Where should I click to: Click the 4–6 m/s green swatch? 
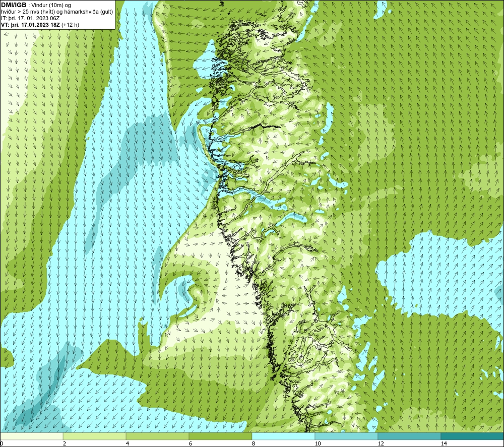pos(157,436)
